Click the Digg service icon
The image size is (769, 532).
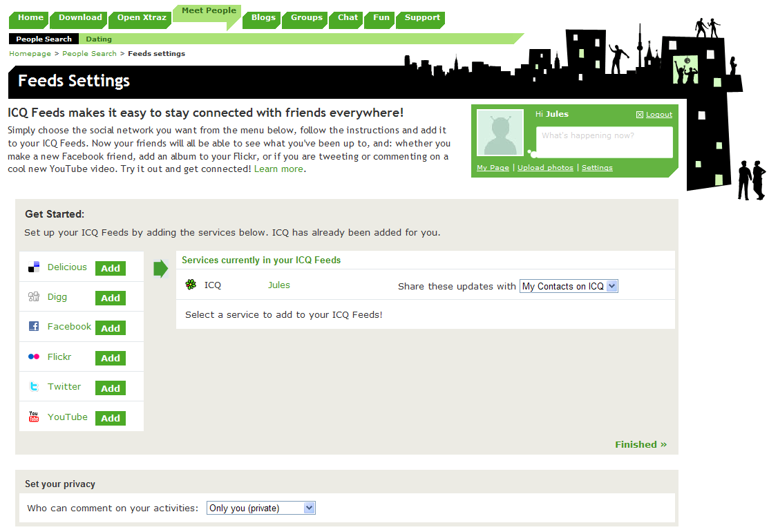tap(34, 297)
